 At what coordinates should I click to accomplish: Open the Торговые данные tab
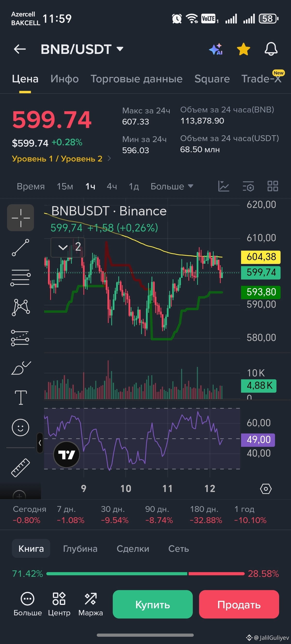pyautogui.click(x=137, y=79)
